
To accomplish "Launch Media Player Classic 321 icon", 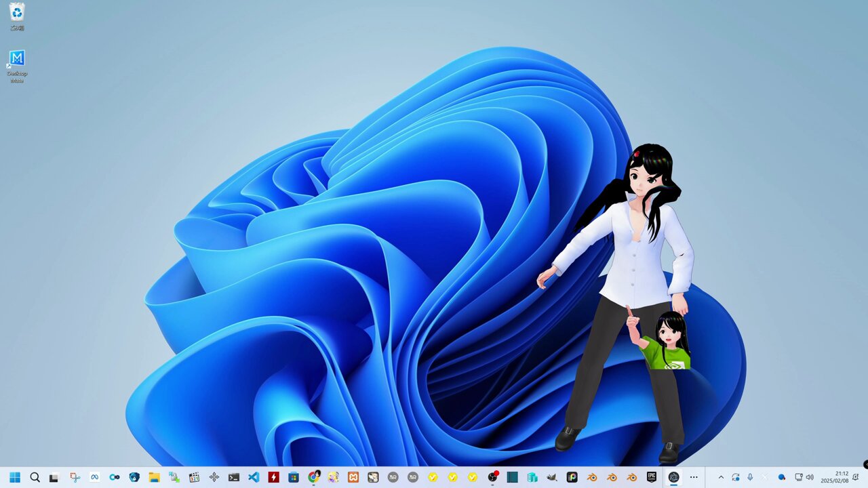I will (194, 477).
